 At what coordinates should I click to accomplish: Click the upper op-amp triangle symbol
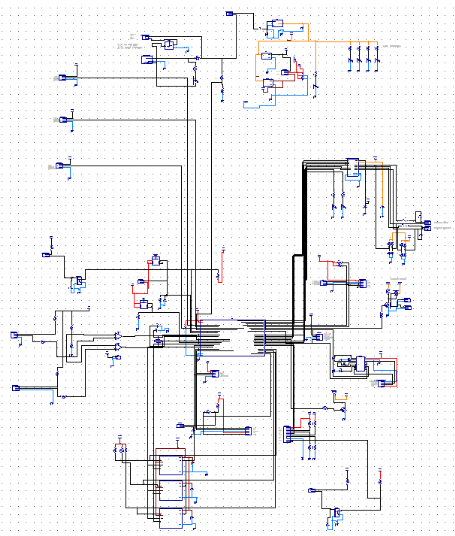pos(118,336)
